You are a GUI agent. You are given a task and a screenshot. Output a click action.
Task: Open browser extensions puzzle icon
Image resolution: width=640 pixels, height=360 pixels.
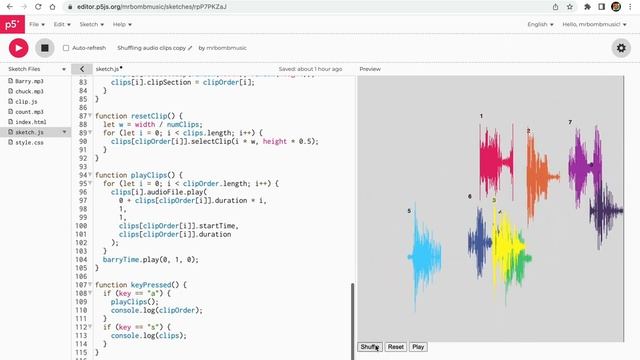(x=587, y=7)
